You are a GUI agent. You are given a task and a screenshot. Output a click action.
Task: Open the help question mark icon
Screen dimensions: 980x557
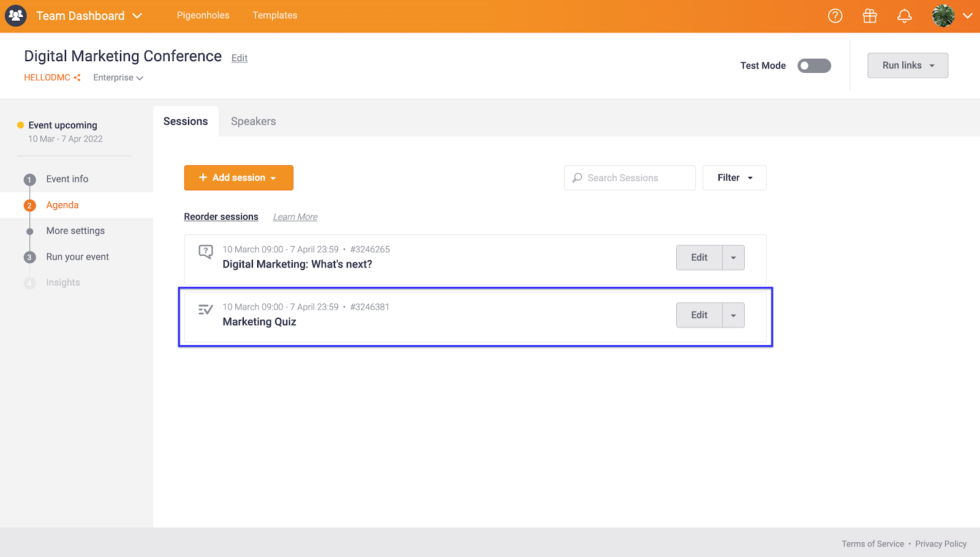click(835, 16)
